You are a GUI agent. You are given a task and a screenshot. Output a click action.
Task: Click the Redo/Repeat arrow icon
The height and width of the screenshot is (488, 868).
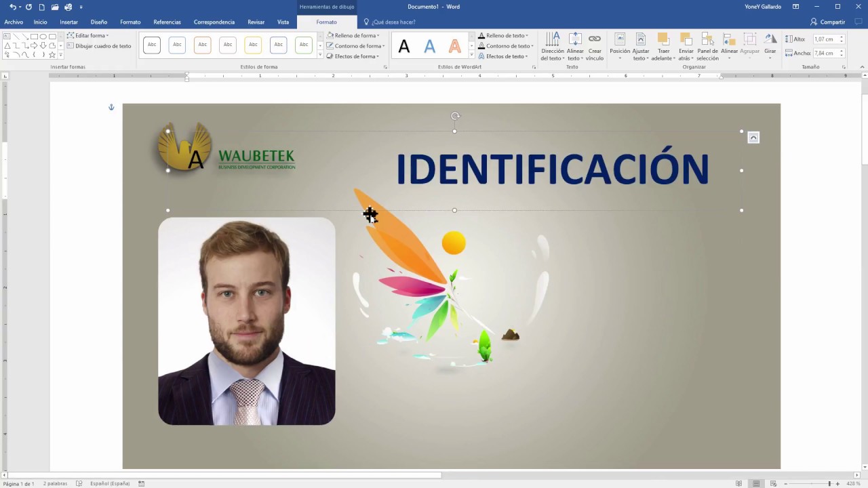point(28,7)
